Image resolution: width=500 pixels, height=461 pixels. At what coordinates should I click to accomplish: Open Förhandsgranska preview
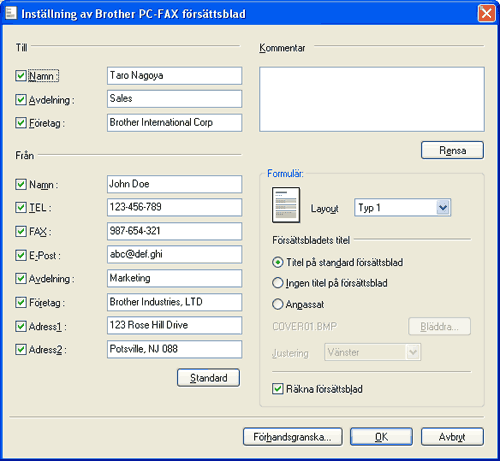click(x=293, y=437)
